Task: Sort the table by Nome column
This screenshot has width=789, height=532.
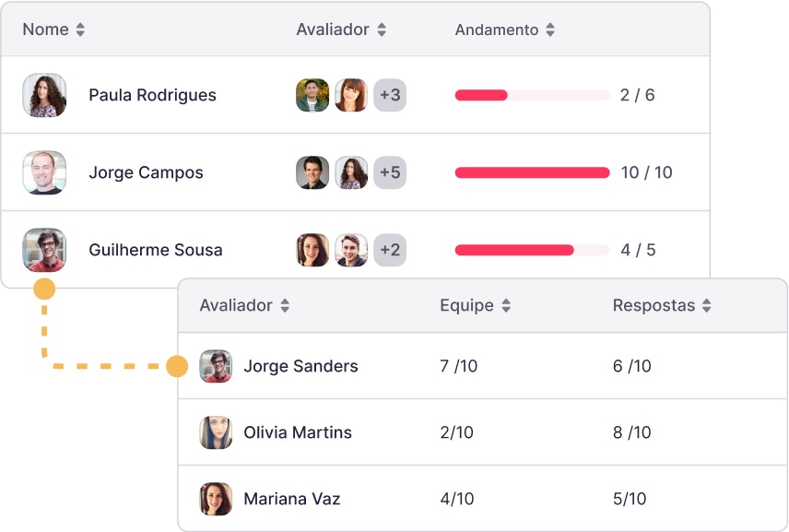Action: [x=80, y=30]
